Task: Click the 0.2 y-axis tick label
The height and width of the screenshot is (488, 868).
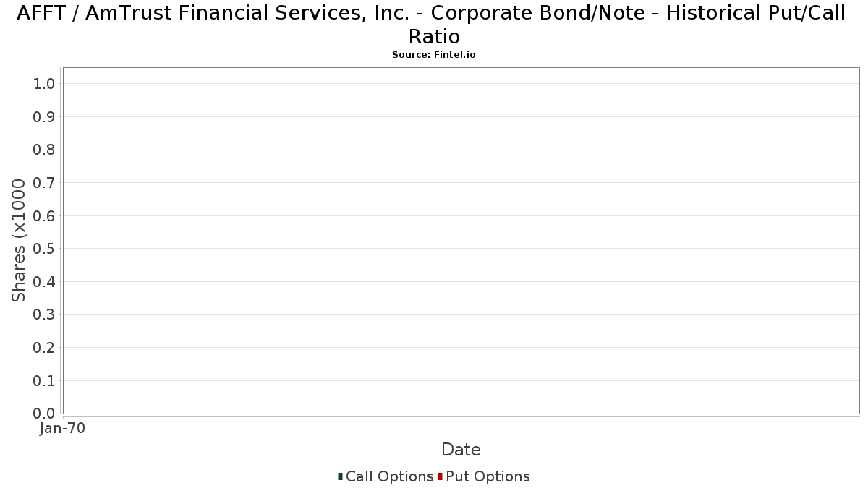Action: coord(44,348)
